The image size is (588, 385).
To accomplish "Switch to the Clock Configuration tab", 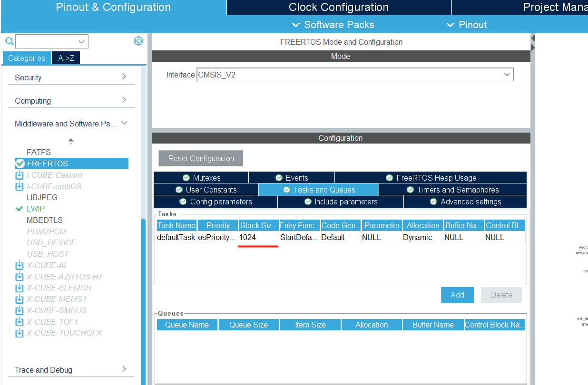I will (339, 8).
